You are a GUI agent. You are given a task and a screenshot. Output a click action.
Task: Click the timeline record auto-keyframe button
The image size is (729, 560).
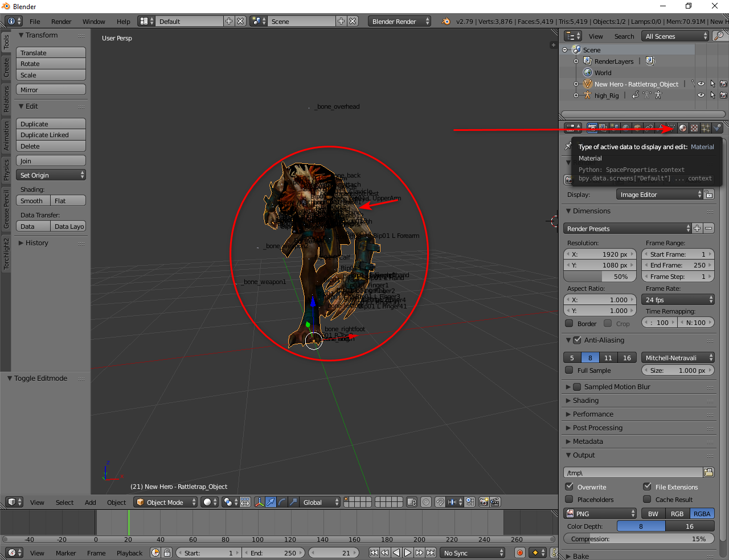pyautogui.click(x=519, y=553)
